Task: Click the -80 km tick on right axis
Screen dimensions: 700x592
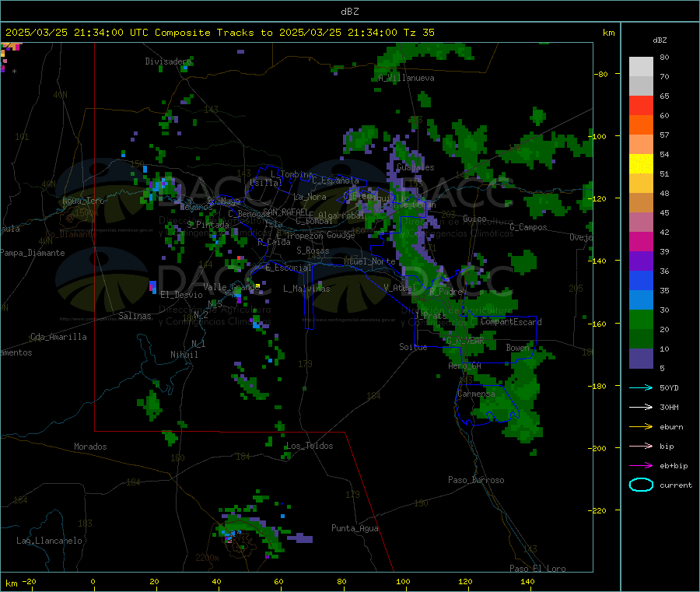Action: point(601,74)
